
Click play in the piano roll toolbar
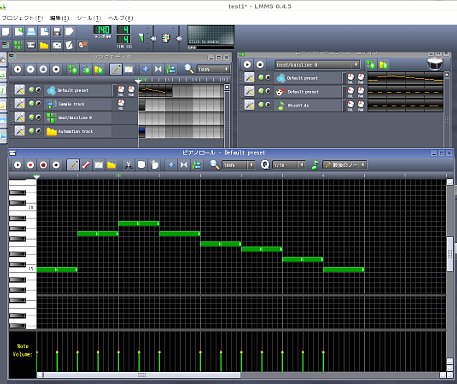[18, 165]
